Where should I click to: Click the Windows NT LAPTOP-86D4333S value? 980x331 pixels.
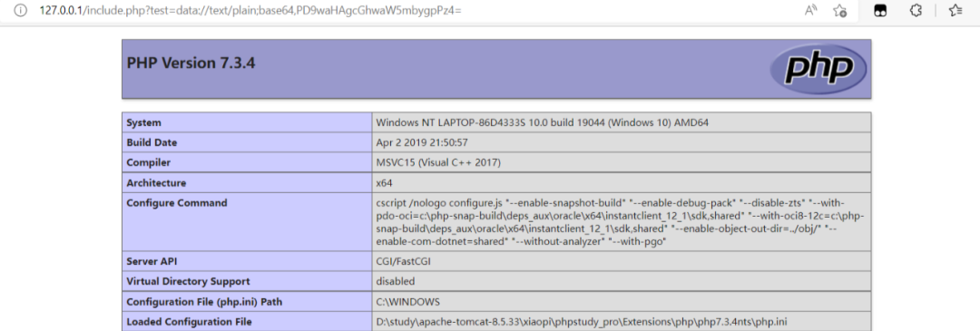(542, 122)
